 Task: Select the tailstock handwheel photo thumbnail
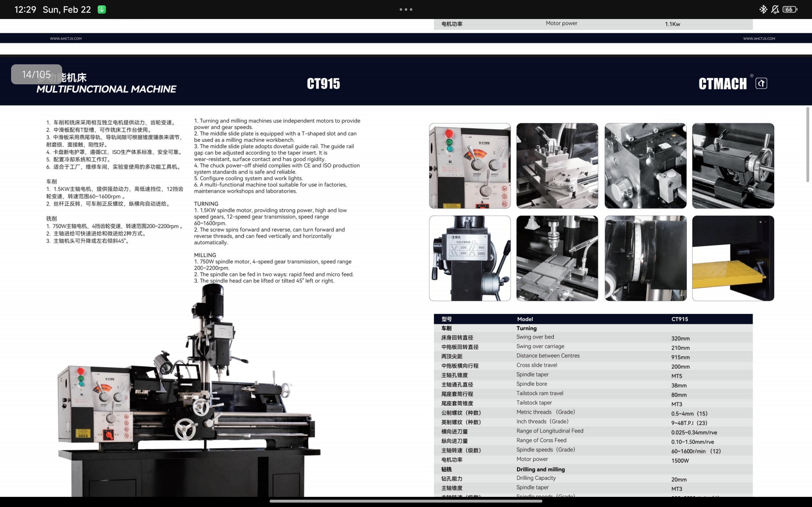(x=733, y=166)
